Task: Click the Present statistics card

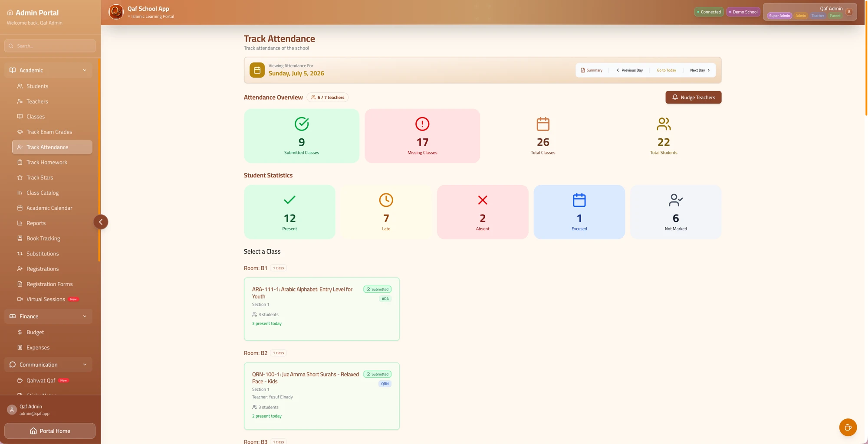Action: 289,212
